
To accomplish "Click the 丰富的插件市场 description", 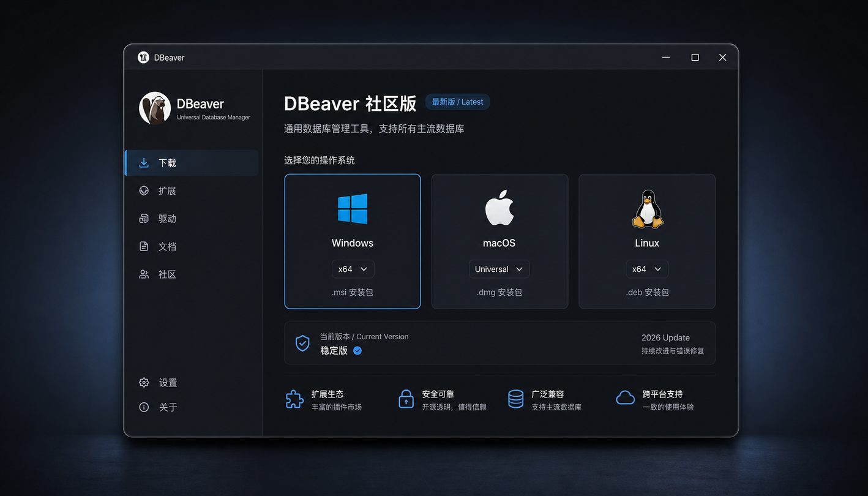I will tap(337, 407).
